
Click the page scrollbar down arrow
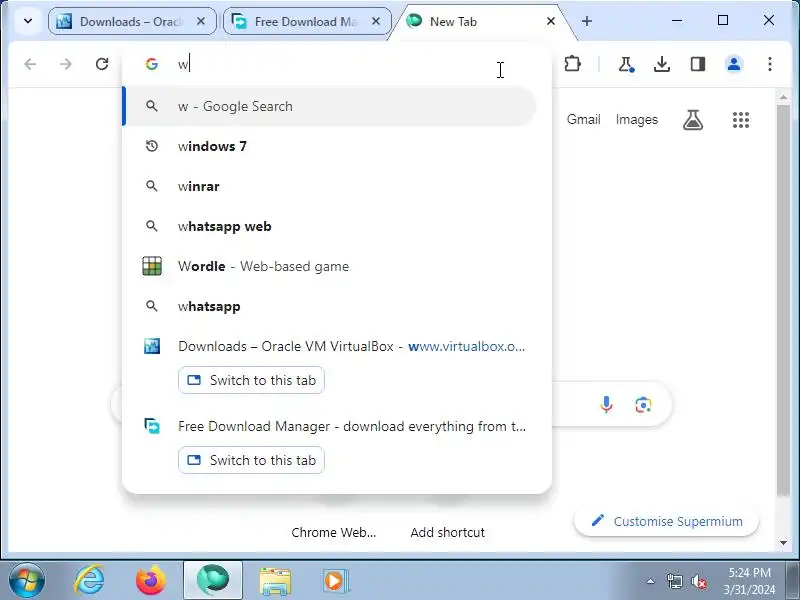pos(783,543)
